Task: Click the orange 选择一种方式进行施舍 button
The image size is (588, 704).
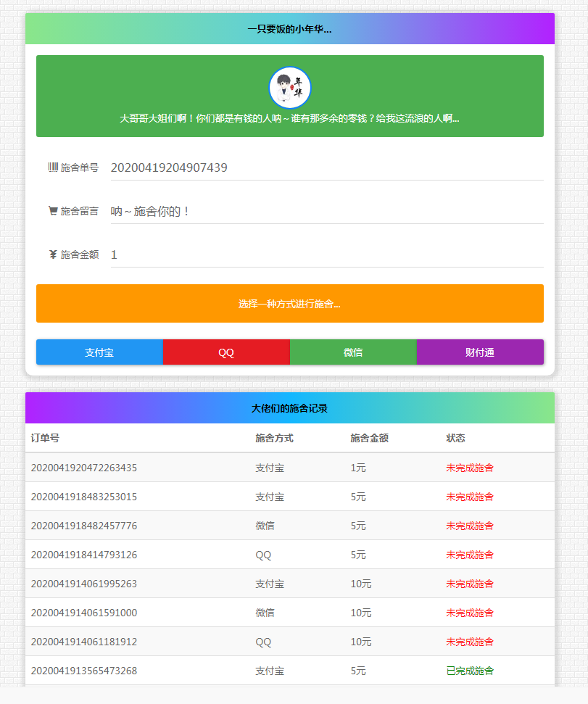Action: tap(290, 303)
